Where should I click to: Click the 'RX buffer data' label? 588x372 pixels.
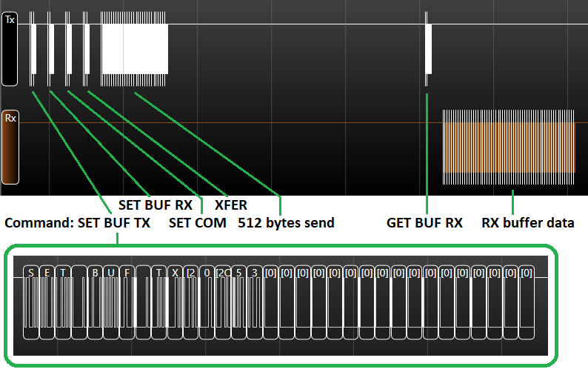pyautogui.click(x=528, y=222)
